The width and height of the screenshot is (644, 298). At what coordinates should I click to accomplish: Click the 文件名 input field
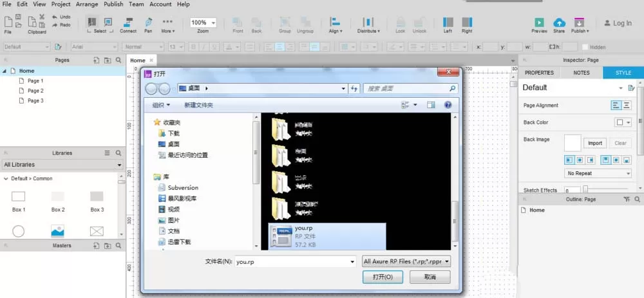click(296, 262)
